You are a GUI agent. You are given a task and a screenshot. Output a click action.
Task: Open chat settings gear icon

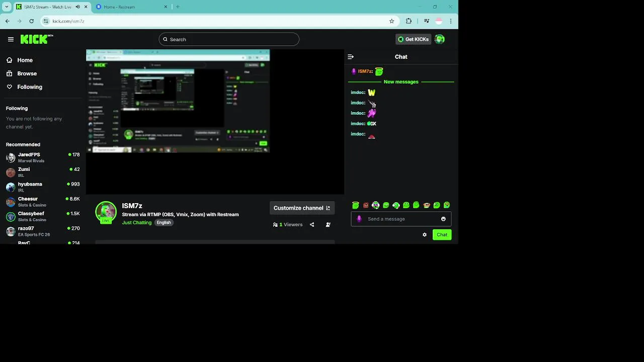tap(425, 235)
